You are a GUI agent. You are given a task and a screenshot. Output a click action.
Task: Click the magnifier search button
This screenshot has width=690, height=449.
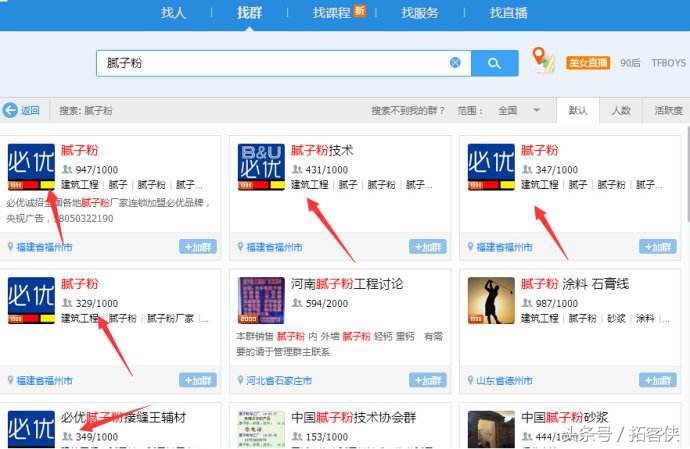click(494, 63)
